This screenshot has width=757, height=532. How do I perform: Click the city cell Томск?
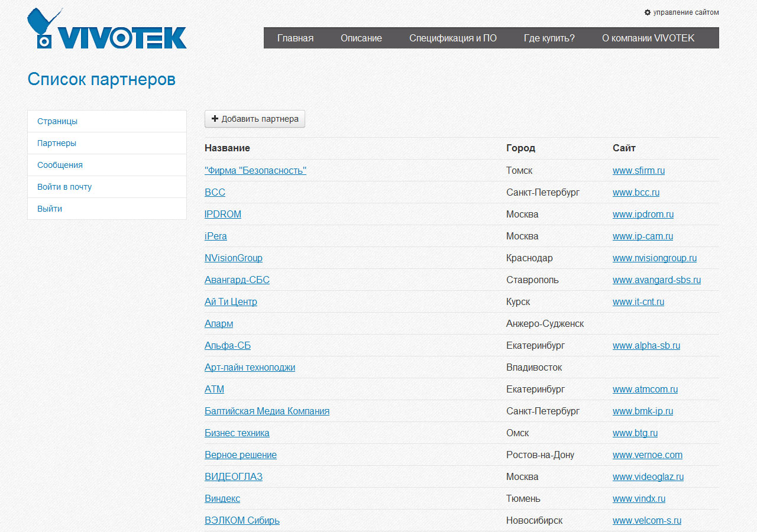coord(519,170)
